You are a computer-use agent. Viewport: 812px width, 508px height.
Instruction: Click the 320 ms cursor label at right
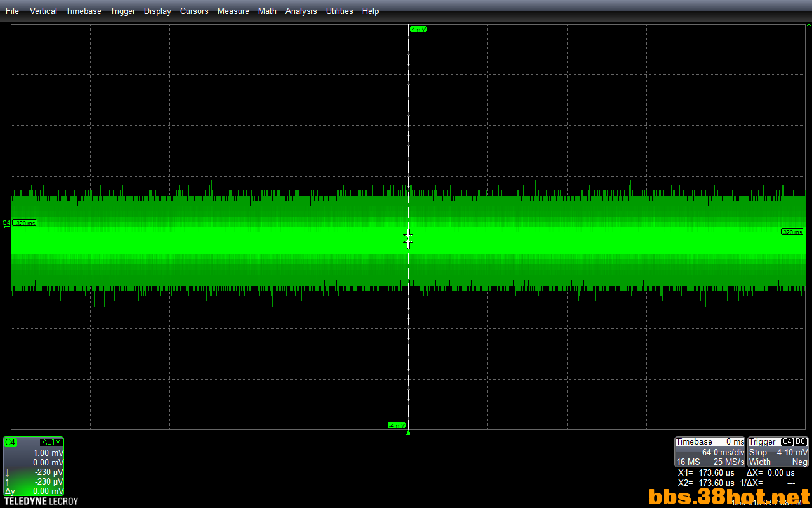[x=792, y=232]
